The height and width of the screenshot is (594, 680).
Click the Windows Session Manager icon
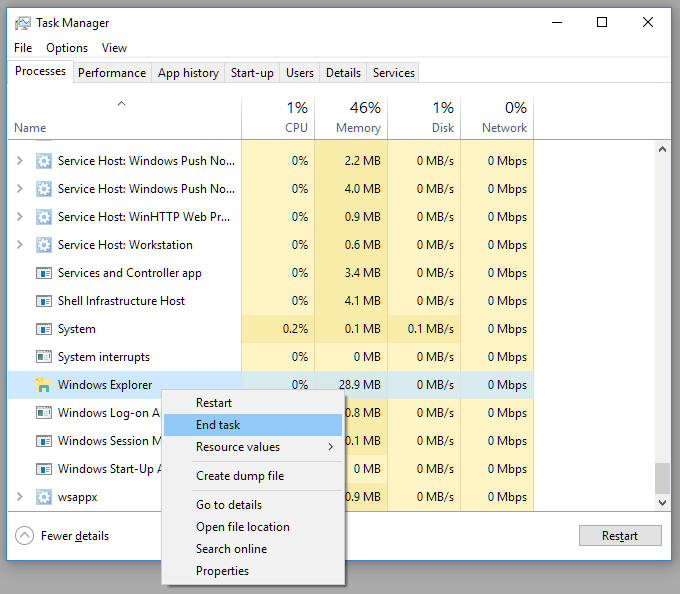click(43, 441)
